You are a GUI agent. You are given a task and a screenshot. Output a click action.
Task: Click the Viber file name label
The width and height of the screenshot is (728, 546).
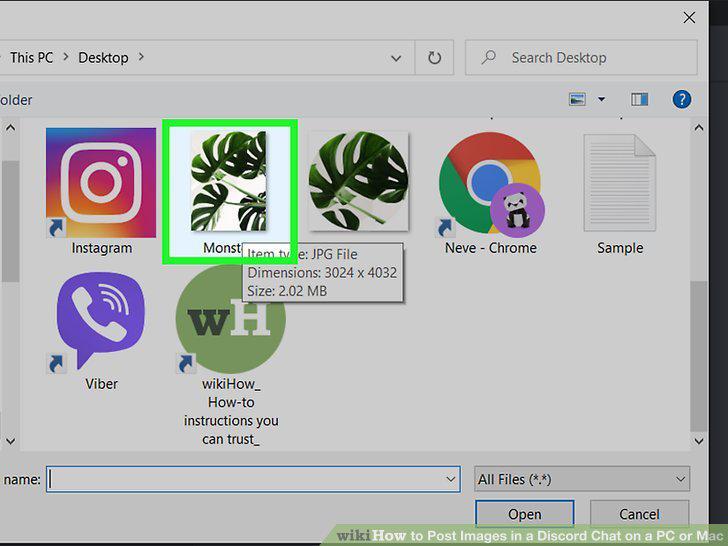pos(101,384)
